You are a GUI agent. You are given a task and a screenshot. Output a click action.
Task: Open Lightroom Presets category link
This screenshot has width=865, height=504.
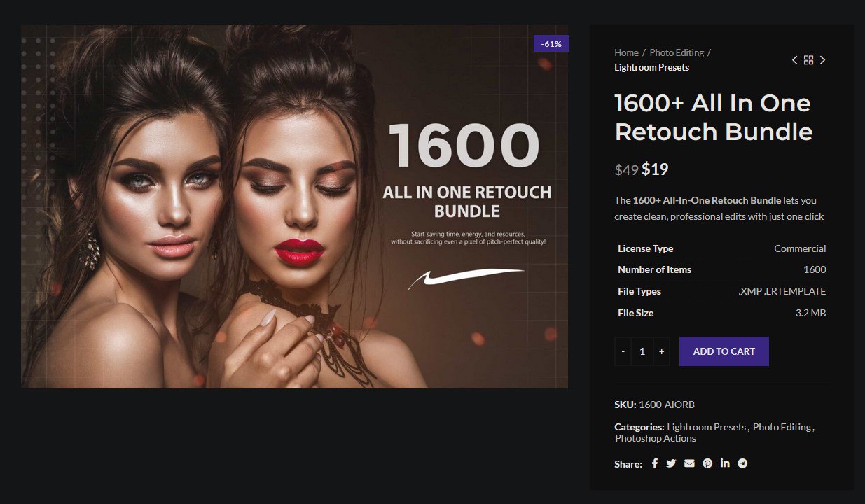click(x=706, y=427)
